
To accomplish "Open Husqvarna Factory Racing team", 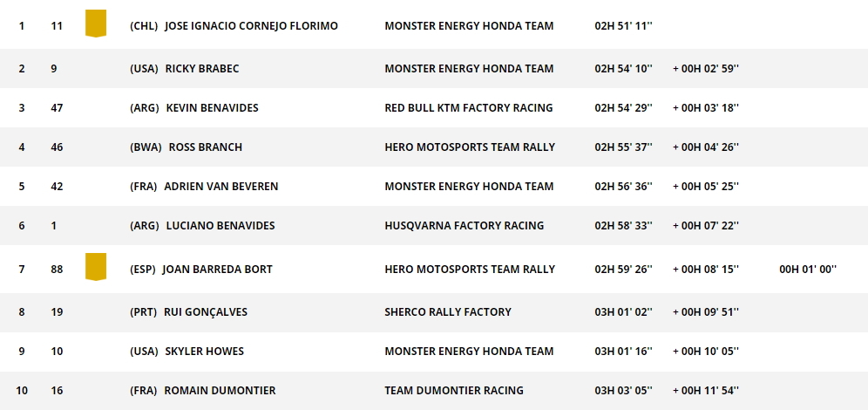I will 464,226.
